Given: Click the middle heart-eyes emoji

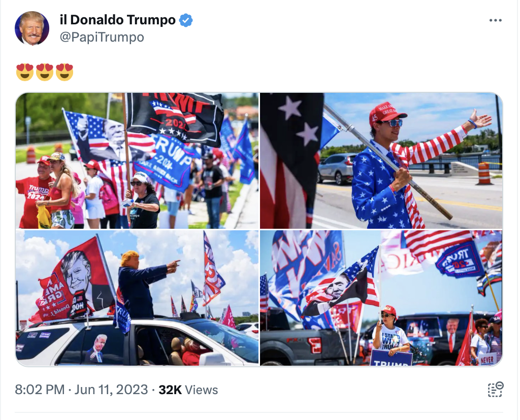Looking at the screenshot, I should tap(45, 72).
